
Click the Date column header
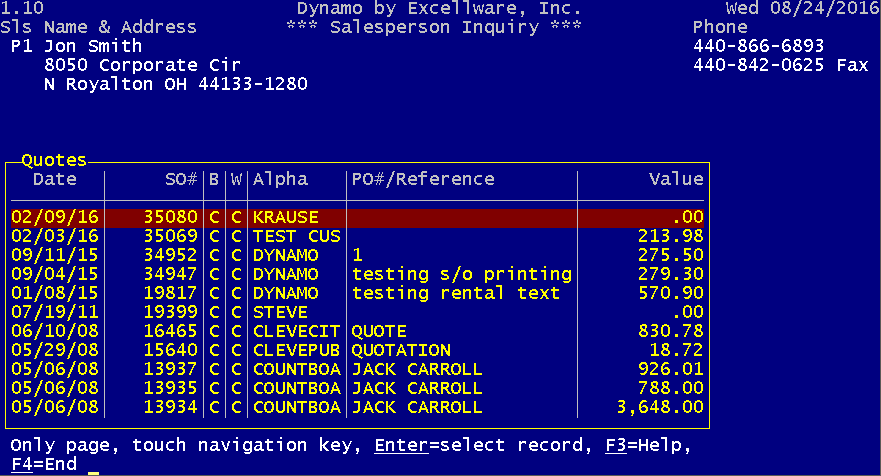tap(55, 179)
